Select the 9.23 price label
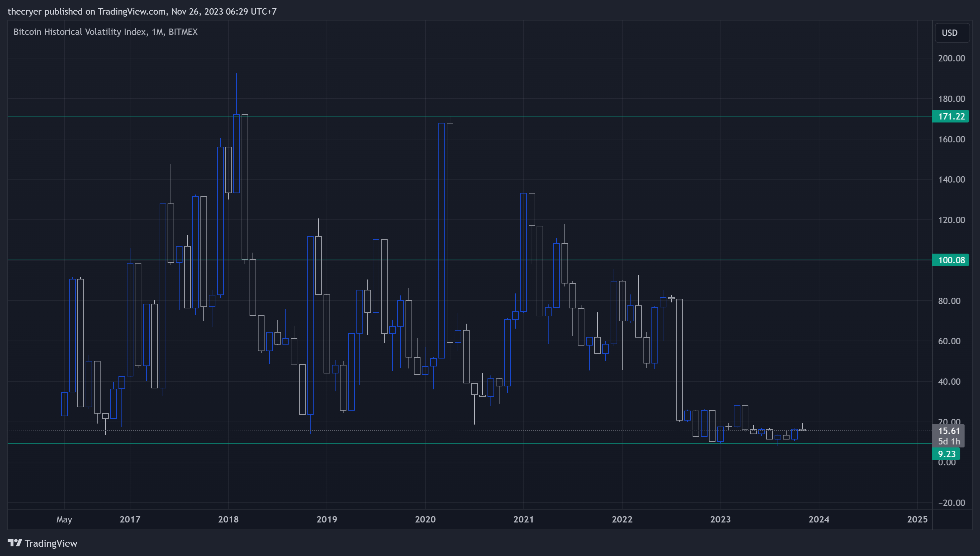Screen dimensions: 980x556 (x=946, y=454)
